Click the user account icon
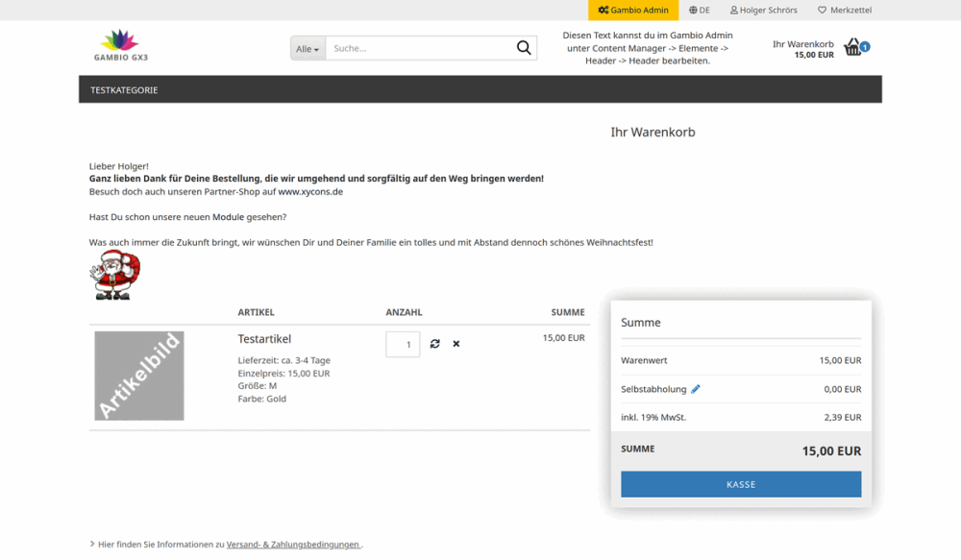 (733, 10)
